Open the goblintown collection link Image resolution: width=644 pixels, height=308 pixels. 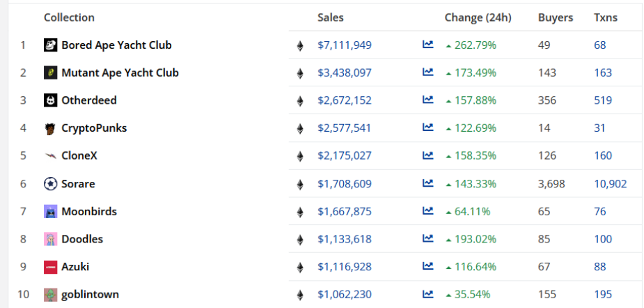90,294
